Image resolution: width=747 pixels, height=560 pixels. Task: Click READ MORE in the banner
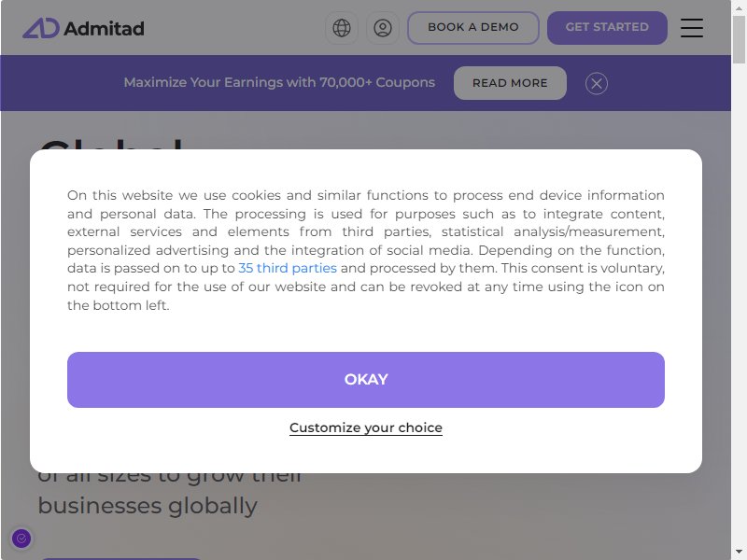(x=510, y=83)
